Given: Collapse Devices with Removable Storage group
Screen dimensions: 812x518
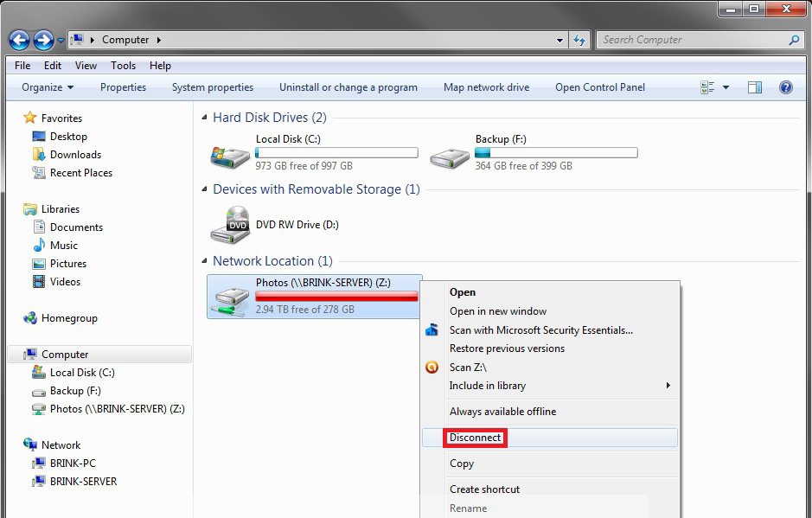Looking at the screenshot, I should 205,189.
